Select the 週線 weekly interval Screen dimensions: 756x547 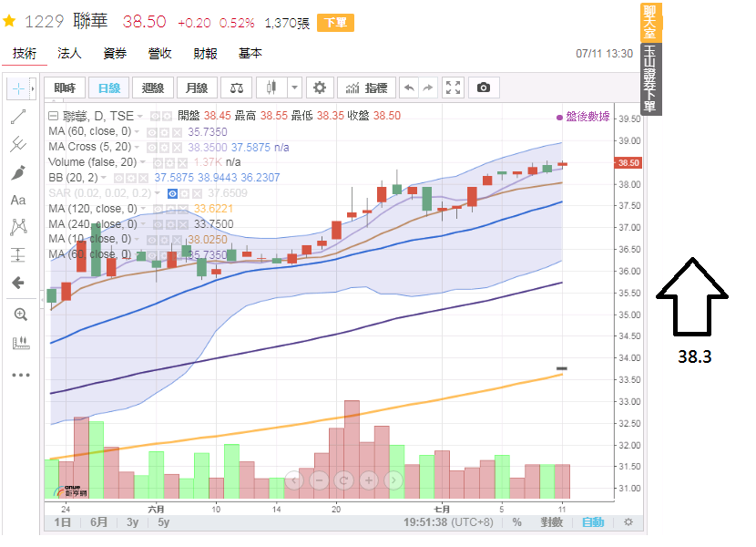coord(153,88)
